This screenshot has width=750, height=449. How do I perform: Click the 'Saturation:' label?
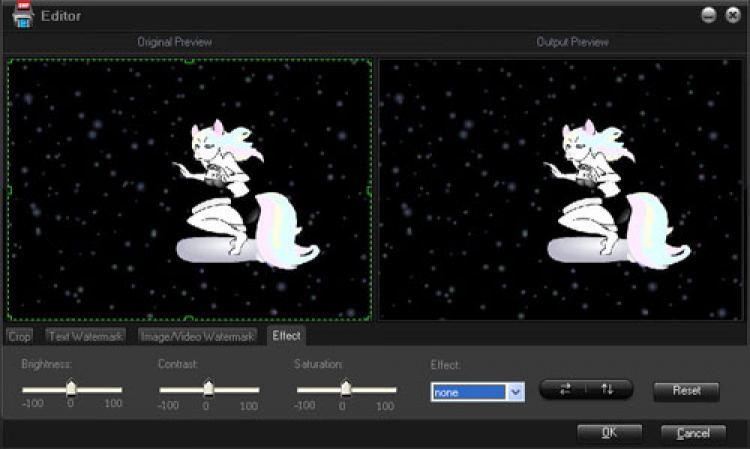319,364
